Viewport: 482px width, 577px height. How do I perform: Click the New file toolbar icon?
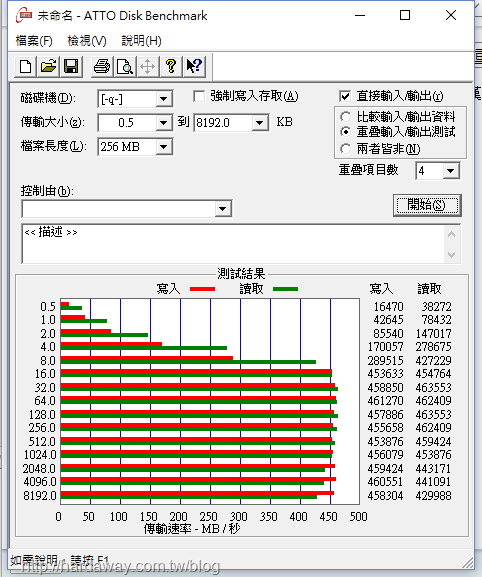[25, 67]
